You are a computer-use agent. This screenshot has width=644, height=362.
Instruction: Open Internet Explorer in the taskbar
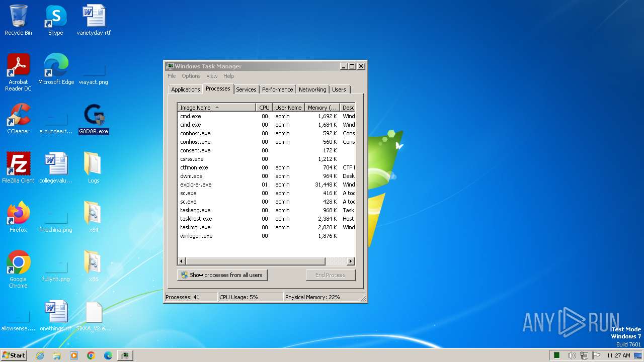[40, 355]
